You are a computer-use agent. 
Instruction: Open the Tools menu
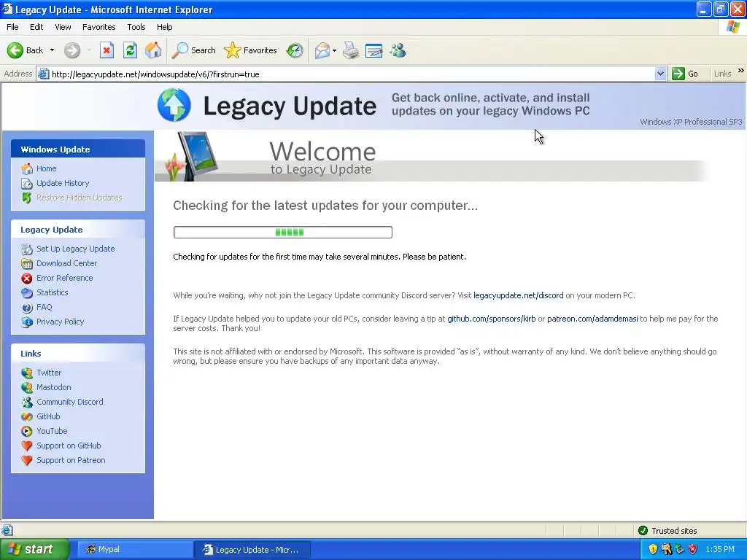[136, 27]
